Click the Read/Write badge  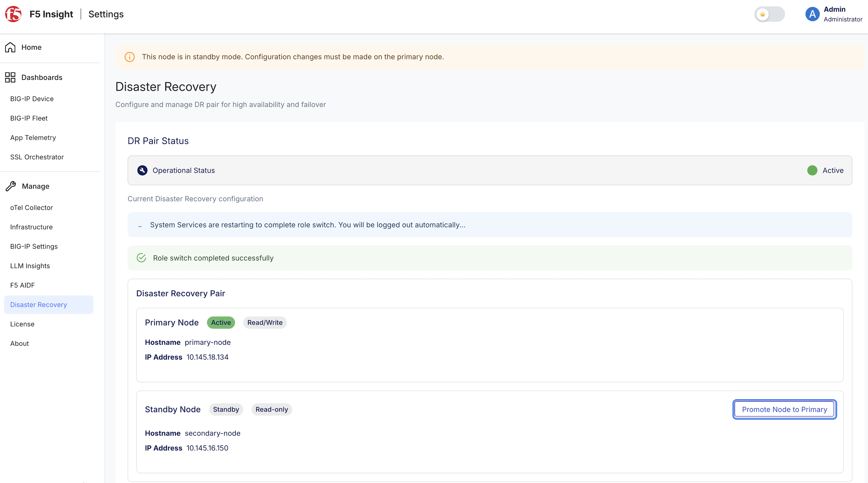265,323
